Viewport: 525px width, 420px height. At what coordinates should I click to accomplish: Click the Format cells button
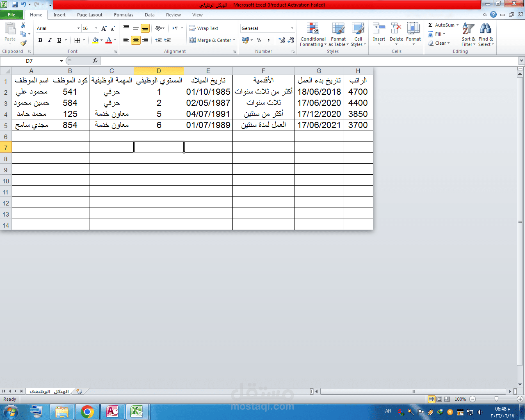413,34
